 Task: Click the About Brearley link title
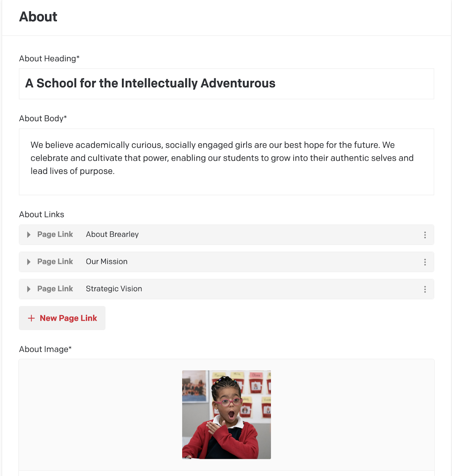[112, 234]
